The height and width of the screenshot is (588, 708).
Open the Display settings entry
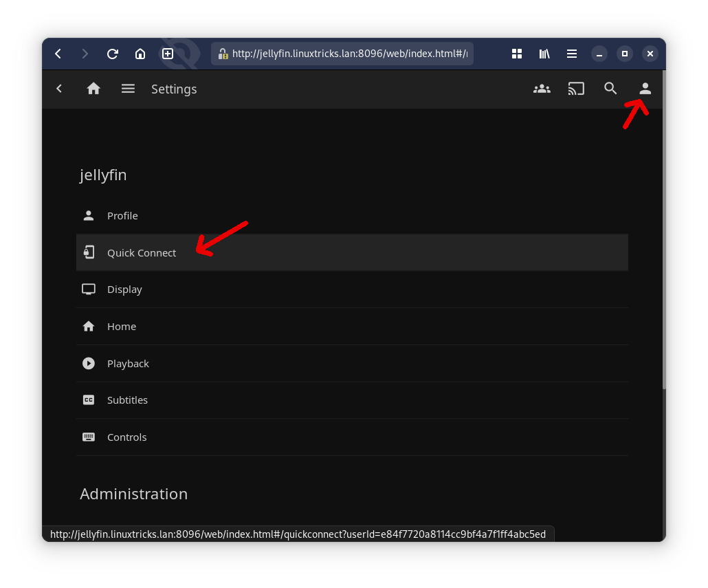pos(352,290)
